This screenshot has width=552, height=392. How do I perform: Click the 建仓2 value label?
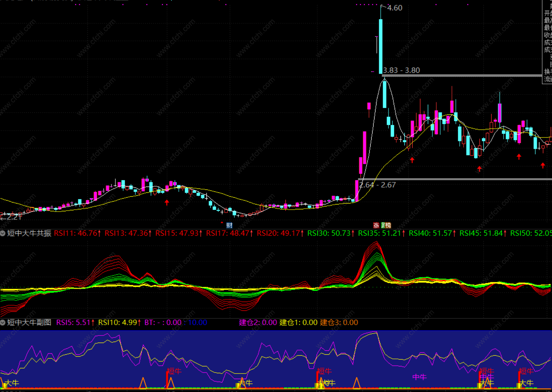coord(258,322)
